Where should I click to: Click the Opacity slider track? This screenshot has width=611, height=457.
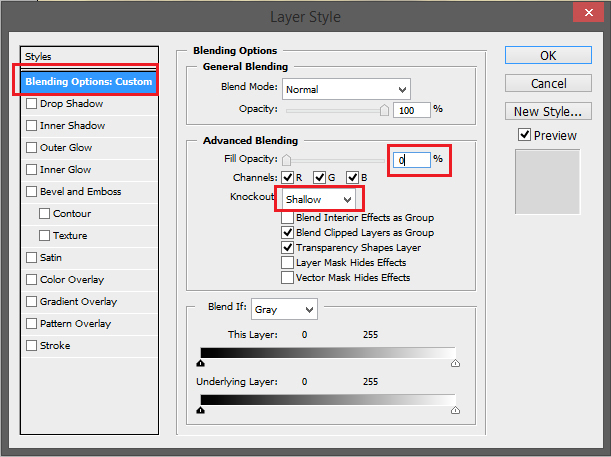(336, 109)
